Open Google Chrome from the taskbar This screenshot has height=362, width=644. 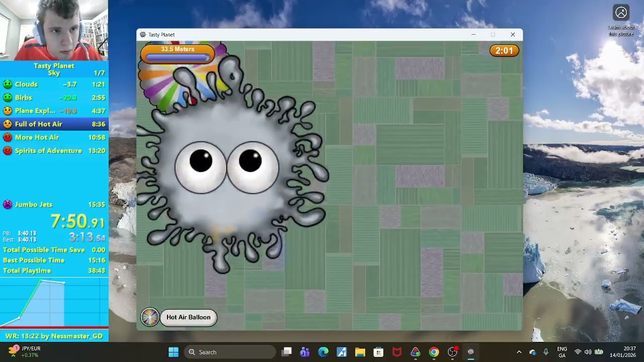click(x=434, y=352)
